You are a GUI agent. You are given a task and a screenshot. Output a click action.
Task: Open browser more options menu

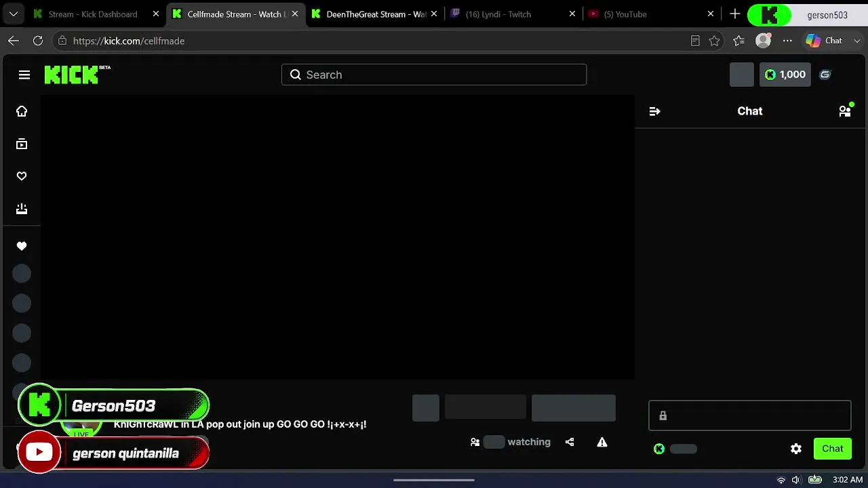click(787, 41)
